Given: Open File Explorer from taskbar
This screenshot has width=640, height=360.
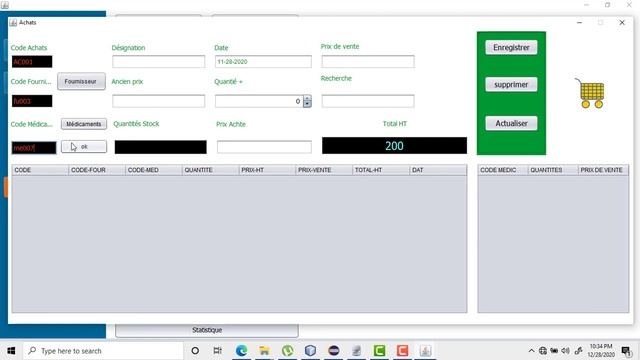Looking at the screenshot, I should click(x=264, y=351).
